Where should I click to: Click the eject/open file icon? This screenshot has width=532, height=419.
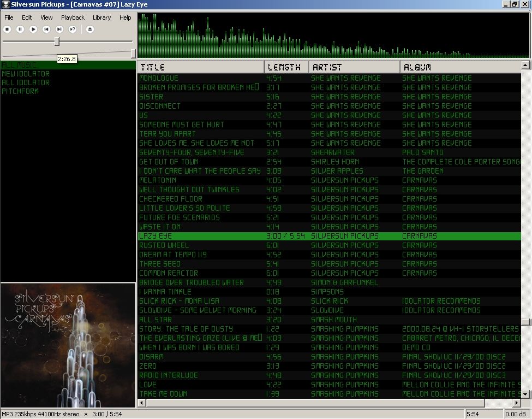pos(89,29)
